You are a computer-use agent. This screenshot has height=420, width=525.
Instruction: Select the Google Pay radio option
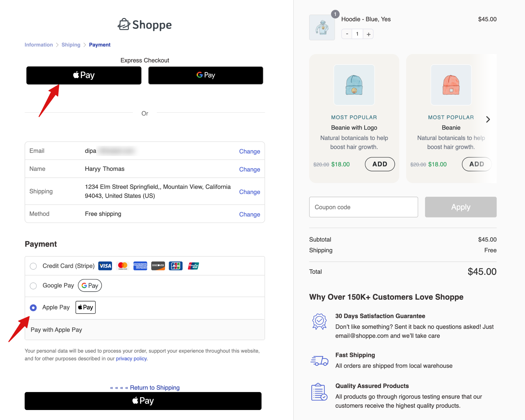pyautogui.click(x=33, y=286)
